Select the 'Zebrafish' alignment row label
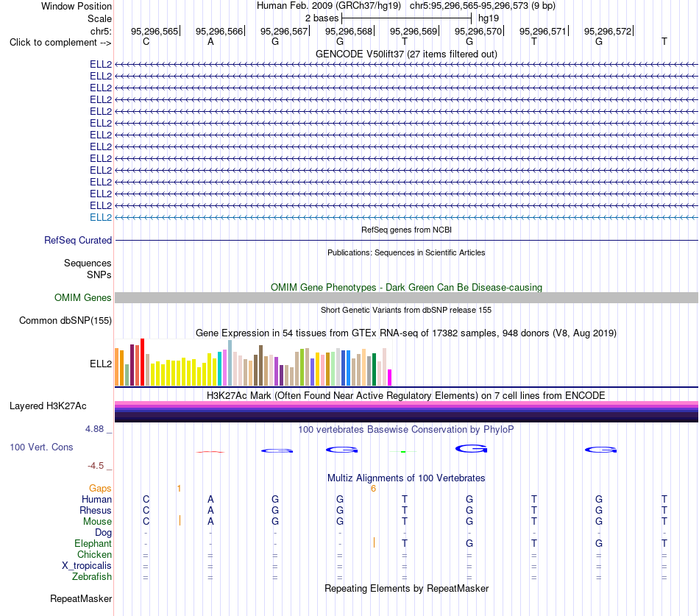The width and height of the screenshot is (699, 616). click(x=92, y=576)
